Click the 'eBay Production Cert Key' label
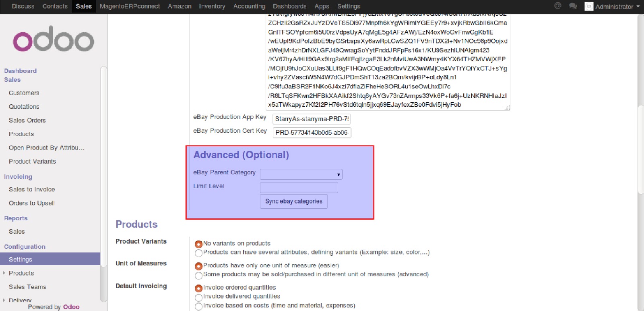Image resolution: width=644 pixels, height=311 pixels. pyautogui.click(x=230, y=131)
